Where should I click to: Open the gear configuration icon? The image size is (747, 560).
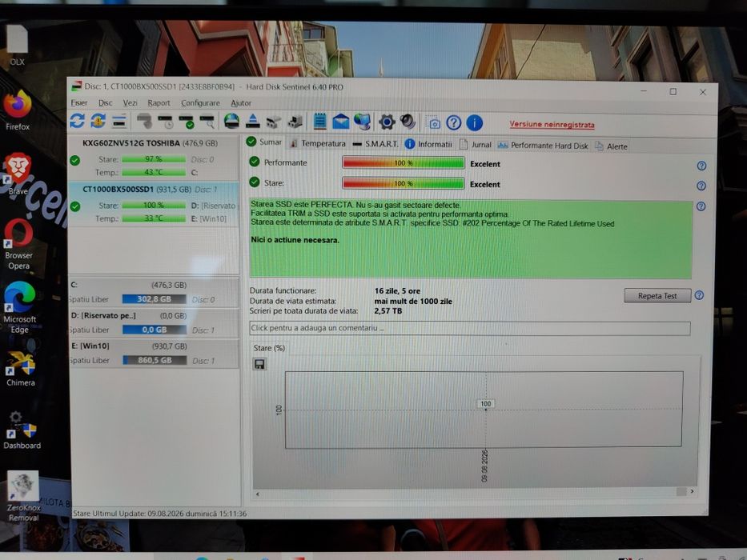[x=387, y=122]
